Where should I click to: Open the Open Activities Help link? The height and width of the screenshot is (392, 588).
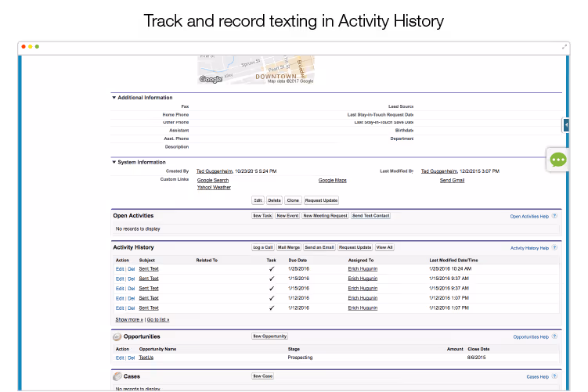pyautogui.click(x=529, y=216)
